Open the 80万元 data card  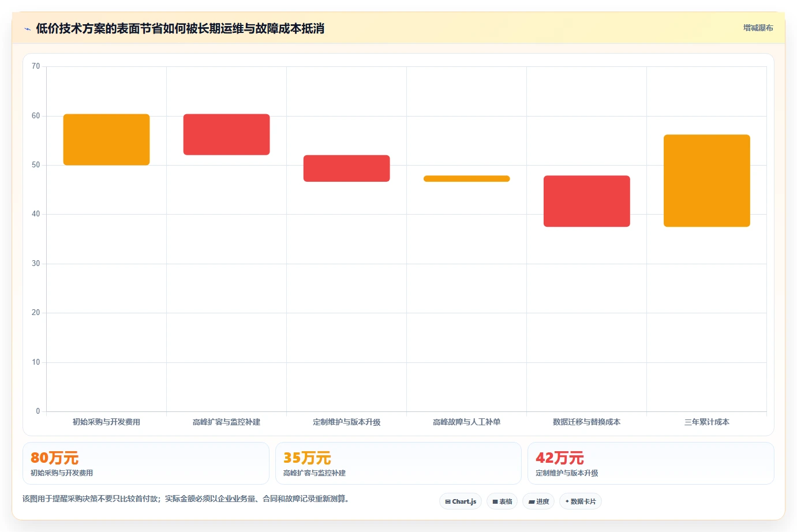point(146,463)
